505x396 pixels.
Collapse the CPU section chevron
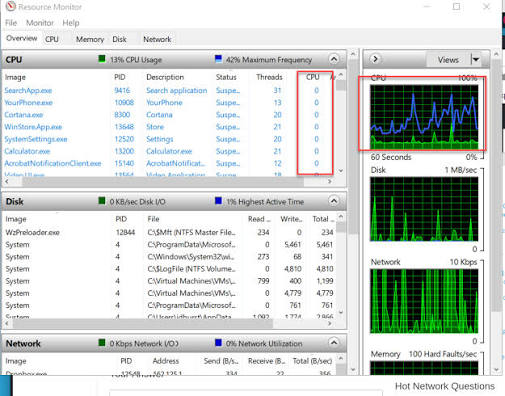[334, 59]
